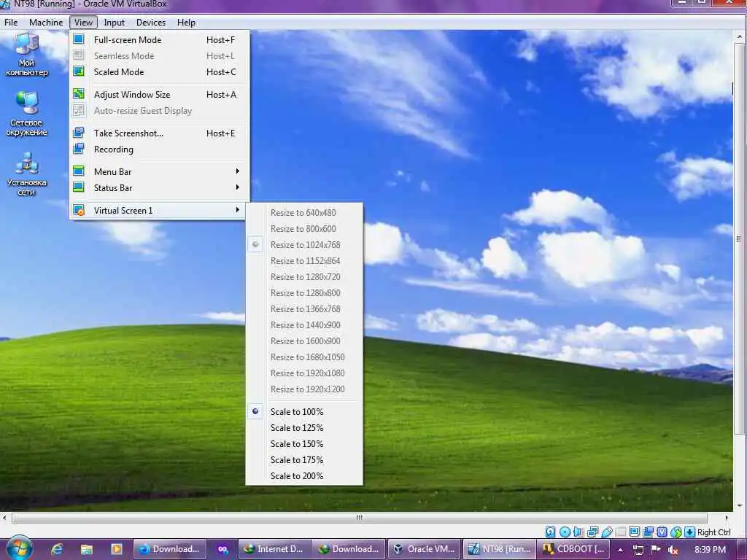Select Scale to 150% option

pyautogui.click(x=304, y=444)
